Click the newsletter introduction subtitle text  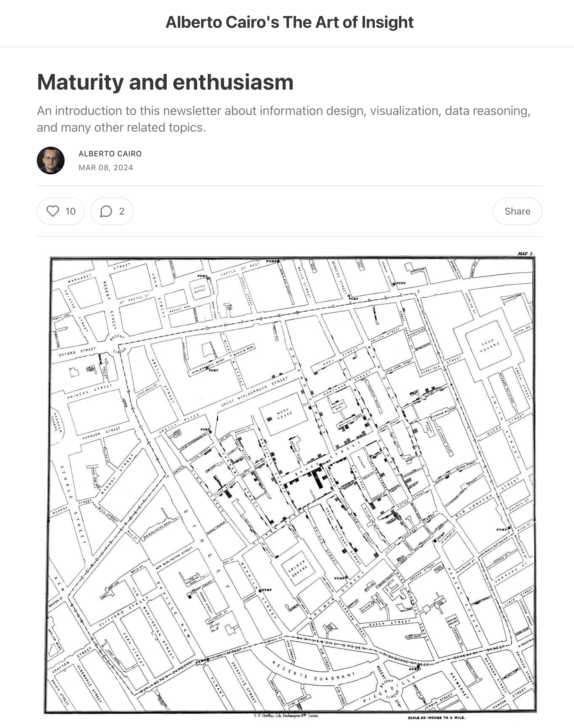pos(284,119)
